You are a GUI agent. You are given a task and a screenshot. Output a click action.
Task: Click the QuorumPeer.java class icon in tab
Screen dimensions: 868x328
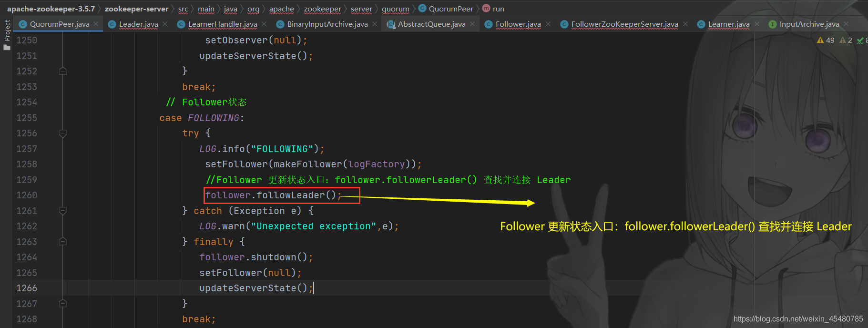[22, 24]
